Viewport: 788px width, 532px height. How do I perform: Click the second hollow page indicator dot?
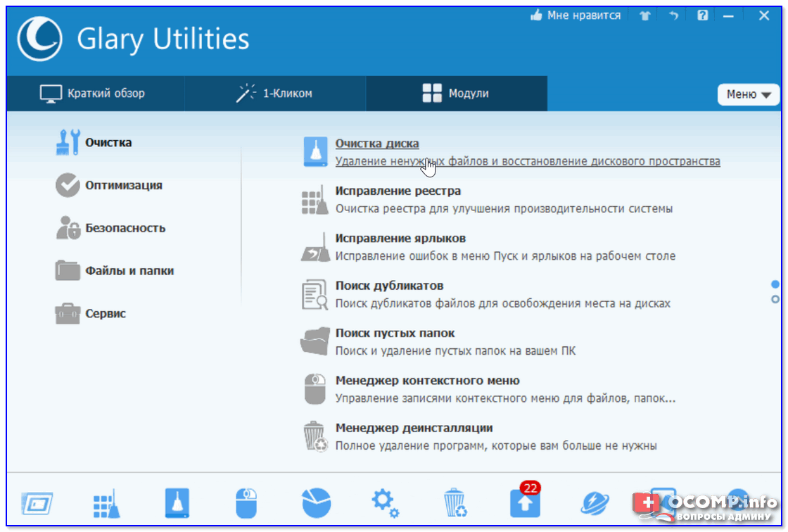click(775, 299)
